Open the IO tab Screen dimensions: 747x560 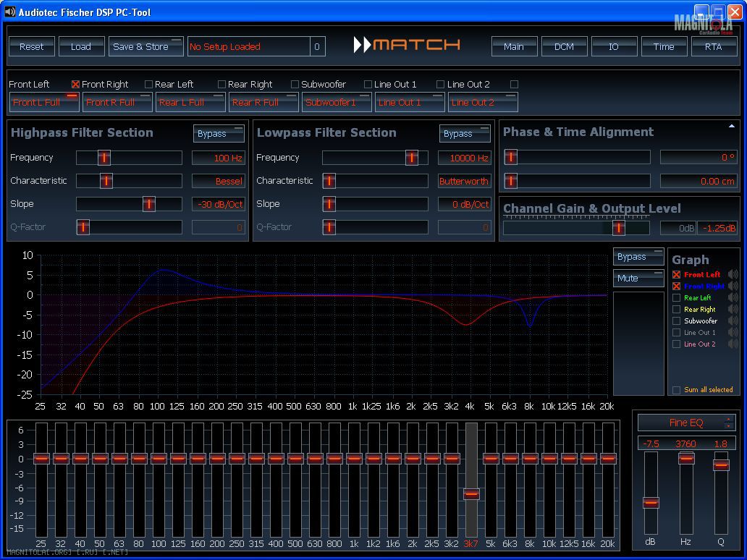[614, 46]
